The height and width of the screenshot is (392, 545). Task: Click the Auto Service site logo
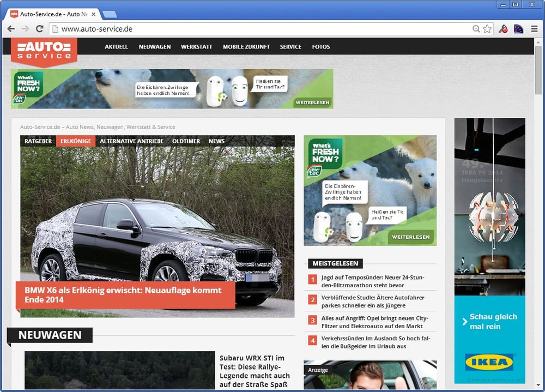pyautogui.click(x=44, y=51)
